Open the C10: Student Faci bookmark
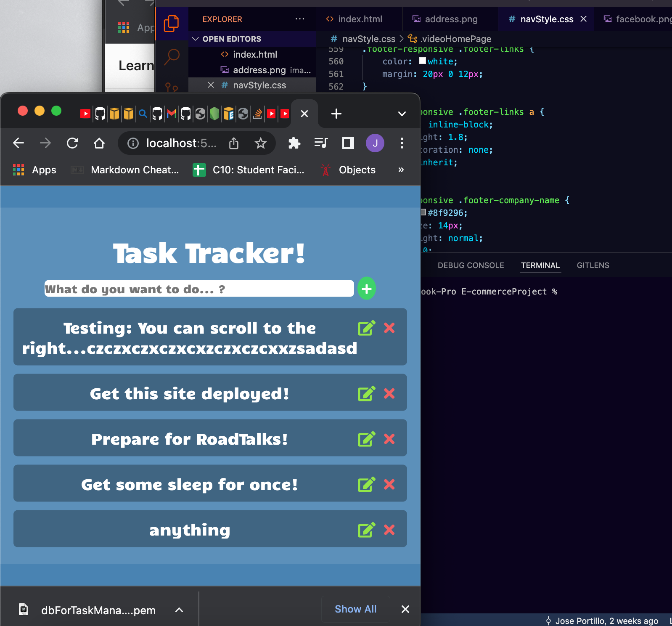Screen dimensions: 672x626 click(x=249, y=170)
